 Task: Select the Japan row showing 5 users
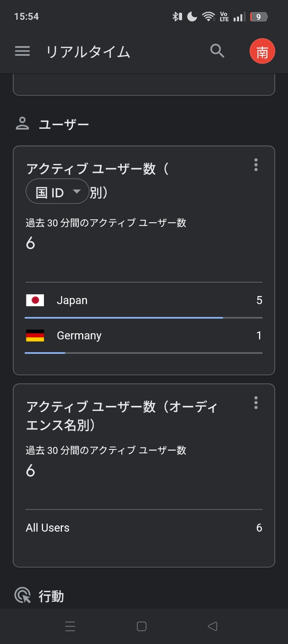[144, 300]
